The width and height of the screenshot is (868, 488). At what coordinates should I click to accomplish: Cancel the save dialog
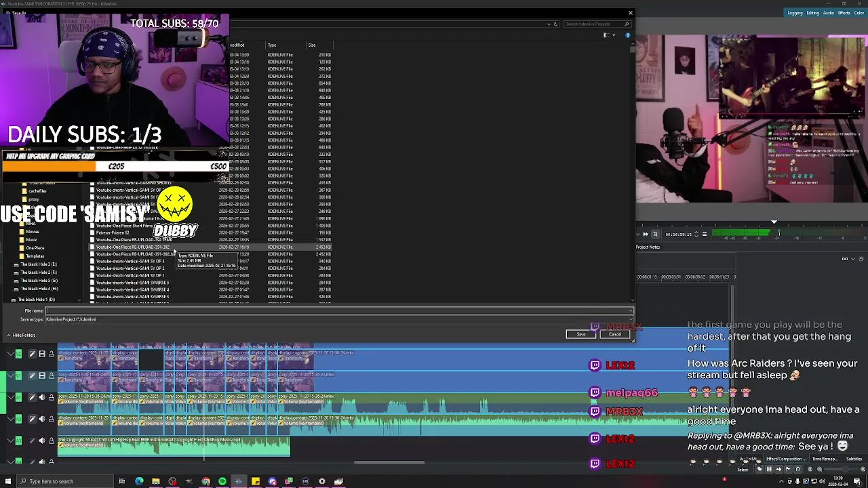[615, 334]
